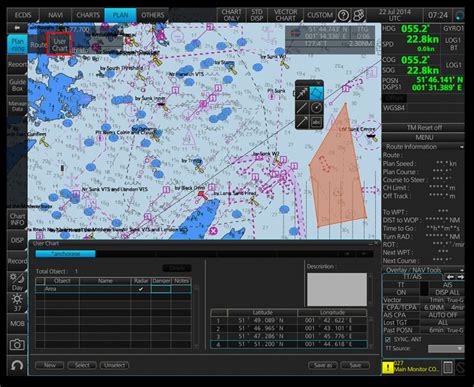The image size is (474, 387).
Task: Collapse the Overlay / NAV Tools panel
Action: 461,270
